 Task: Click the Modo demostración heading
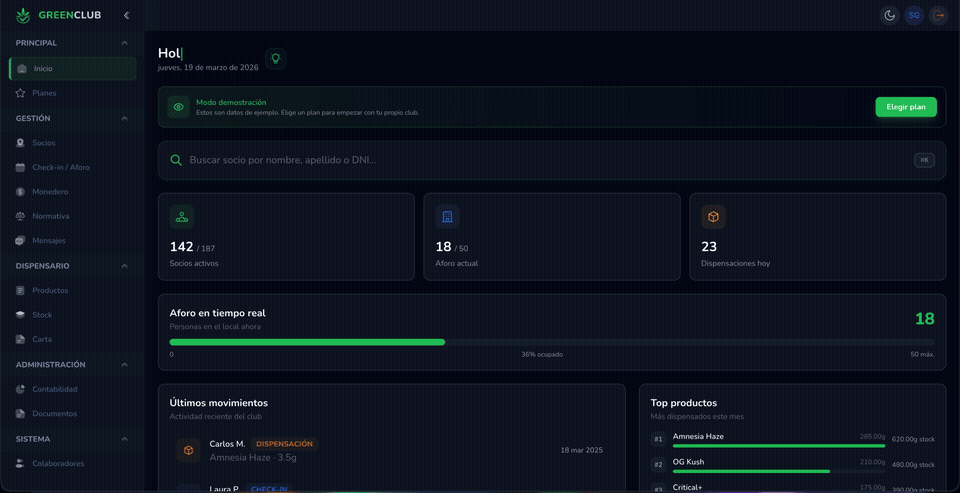(x=231, y=102)
